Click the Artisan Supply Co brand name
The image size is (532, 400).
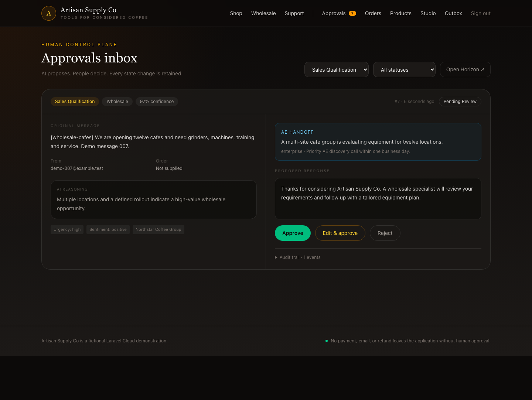tap(88, 10)
